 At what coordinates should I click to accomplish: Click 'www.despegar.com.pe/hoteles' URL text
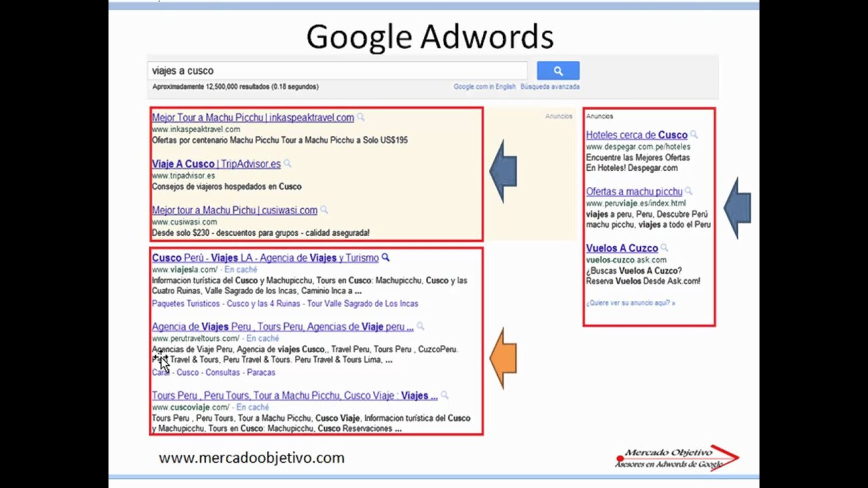pyautogui.click(x=638, y=146)
